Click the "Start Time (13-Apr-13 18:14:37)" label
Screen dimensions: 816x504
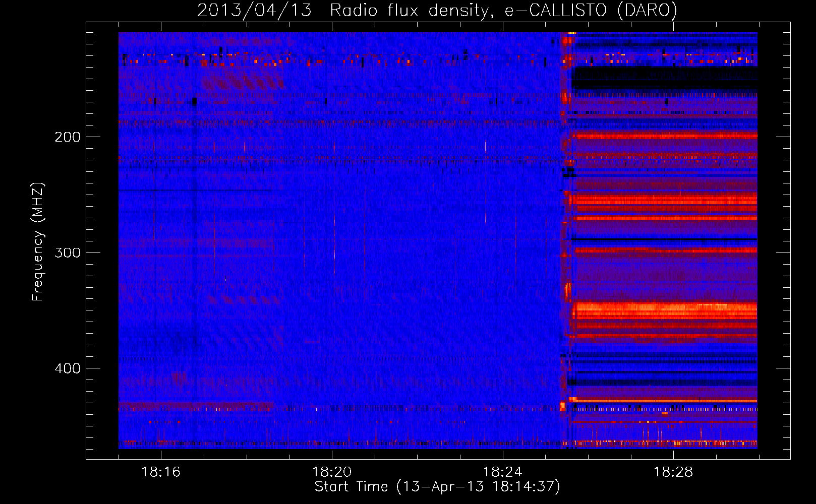pyautogui.click(x=437, y=487)
